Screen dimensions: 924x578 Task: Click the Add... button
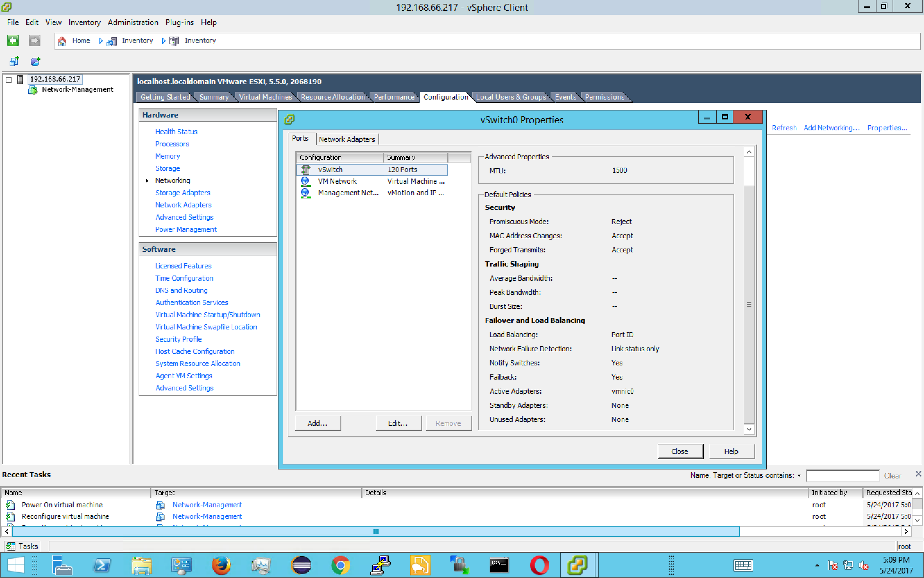[x=318, y=423]
